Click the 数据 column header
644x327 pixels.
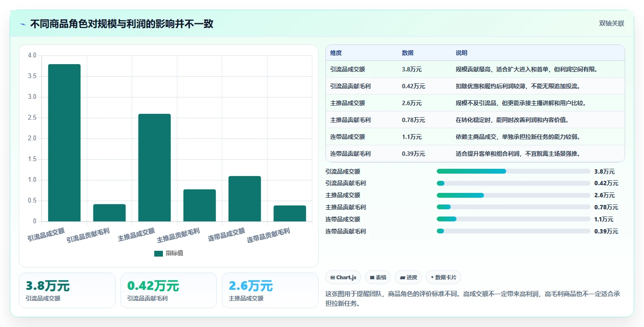click(408, 53)
